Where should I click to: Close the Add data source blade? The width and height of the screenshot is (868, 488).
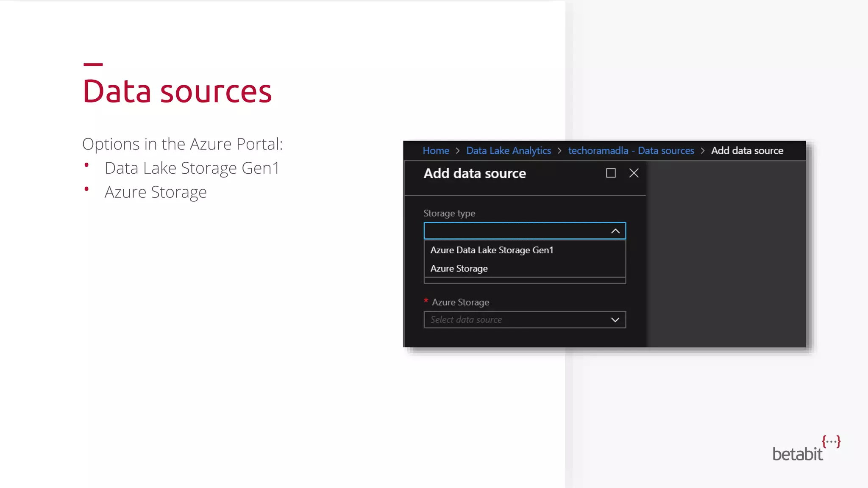click(x=634, y=173)
